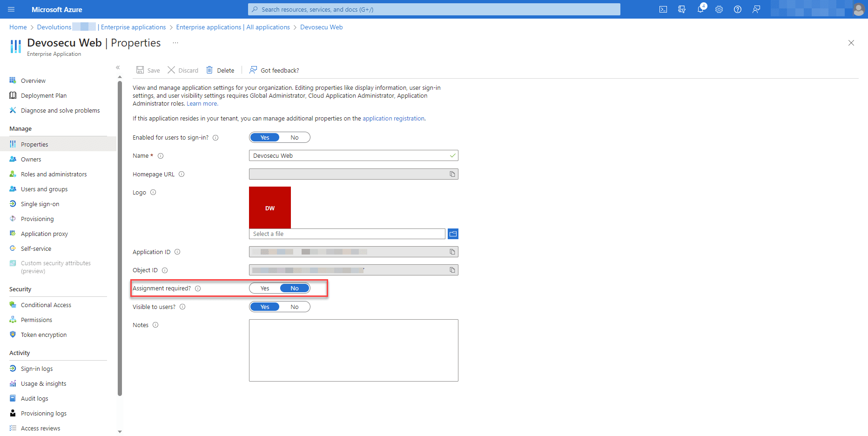Open the notifications bell icon
Screen dimensions: 868x436
coord(700,9)
